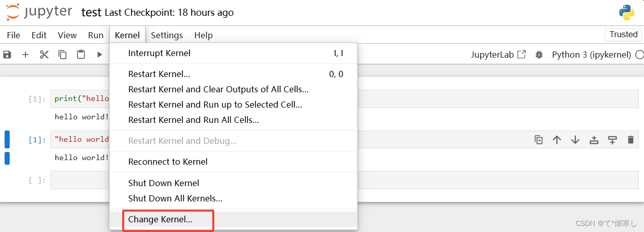Delete the cell with the trash icon
Viewport: 644px width, 232px height.
pos(631,140)
